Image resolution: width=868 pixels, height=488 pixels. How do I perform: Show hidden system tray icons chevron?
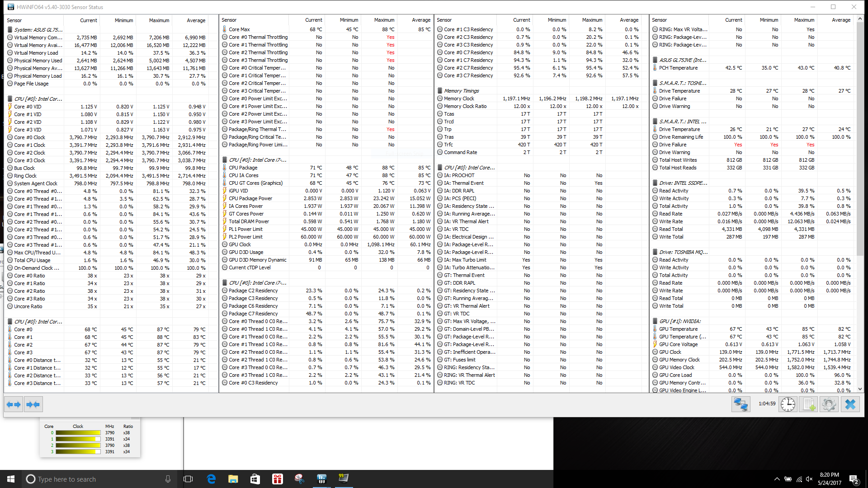(x=777, y=479)
